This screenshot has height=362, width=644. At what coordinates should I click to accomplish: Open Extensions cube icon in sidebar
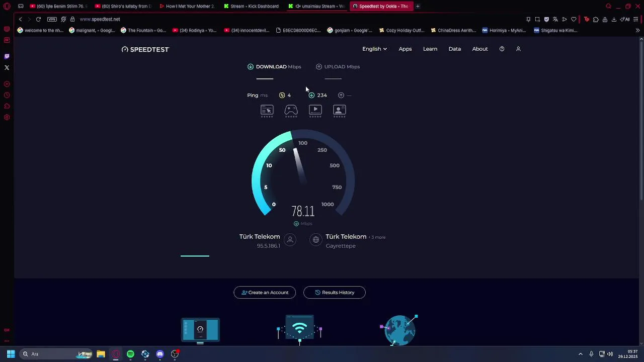click(7, 106)
